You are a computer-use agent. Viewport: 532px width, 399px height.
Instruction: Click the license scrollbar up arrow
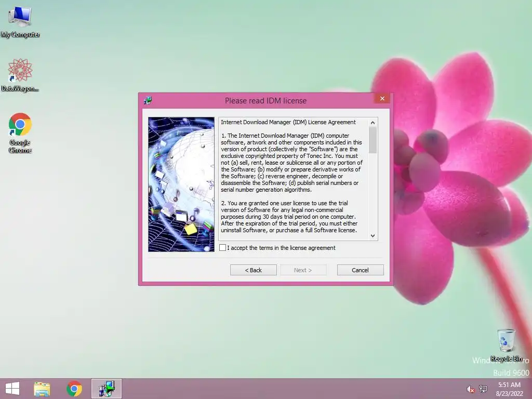pos(373,123)
